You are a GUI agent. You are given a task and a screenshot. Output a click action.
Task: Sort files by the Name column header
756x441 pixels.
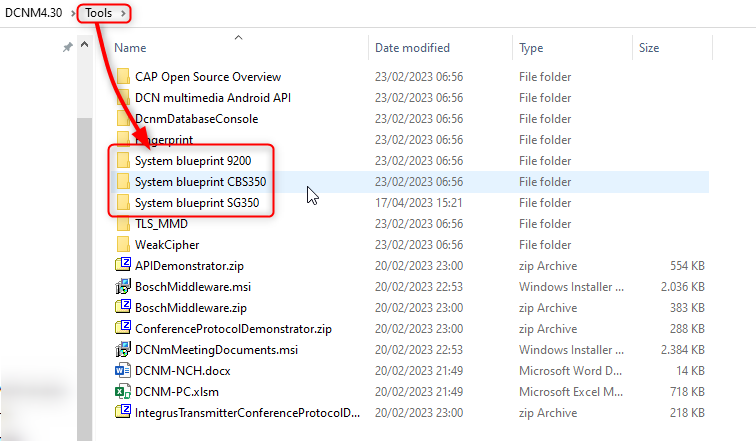point(130,48)
